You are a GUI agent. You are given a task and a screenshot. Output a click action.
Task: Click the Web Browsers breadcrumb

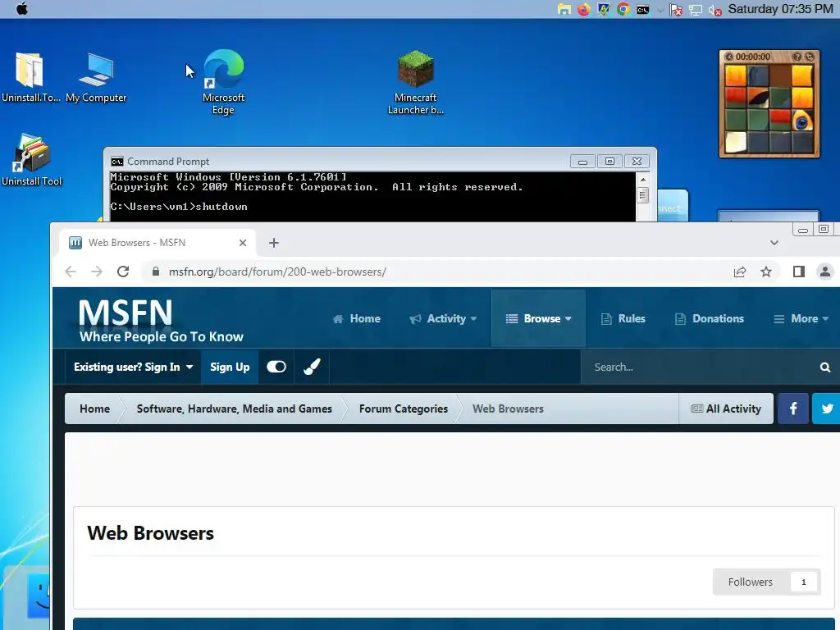[508, 409]
